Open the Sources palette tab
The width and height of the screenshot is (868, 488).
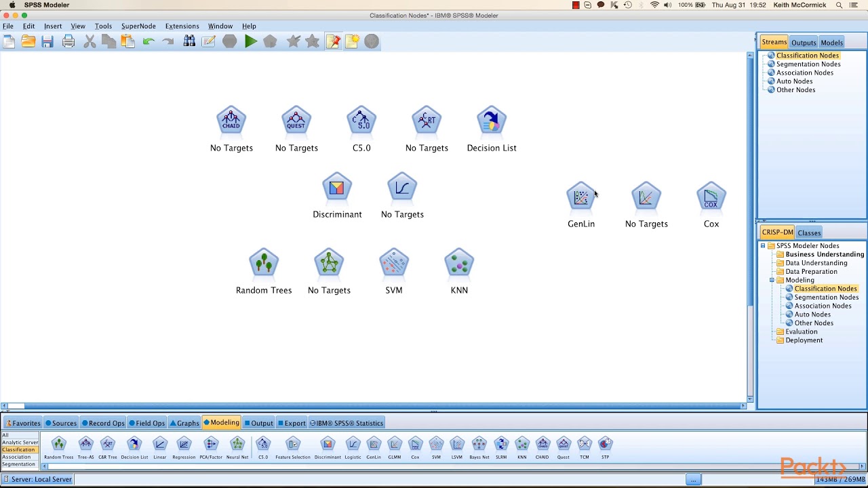(x=60, y=423)
